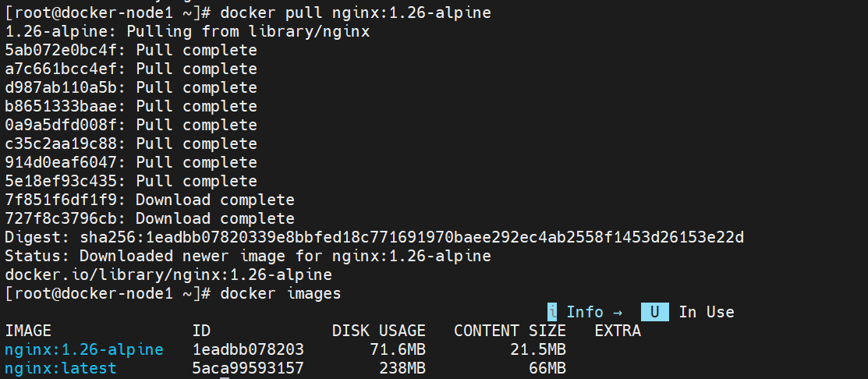Click the docker.io/library/nginx:1.26-alpine line
This screenshot has width=868, height=379.
click(168, 275)
